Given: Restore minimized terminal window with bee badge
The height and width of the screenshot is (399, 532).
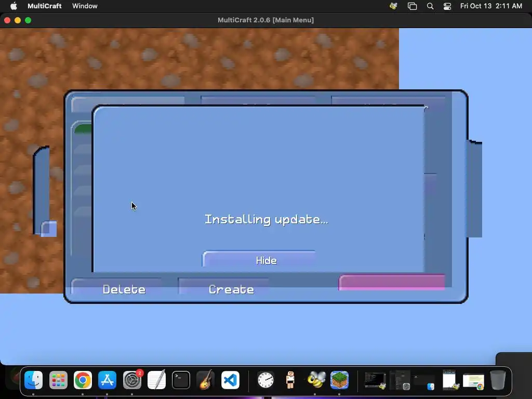Looking at the screenshot, I should 375,381.
